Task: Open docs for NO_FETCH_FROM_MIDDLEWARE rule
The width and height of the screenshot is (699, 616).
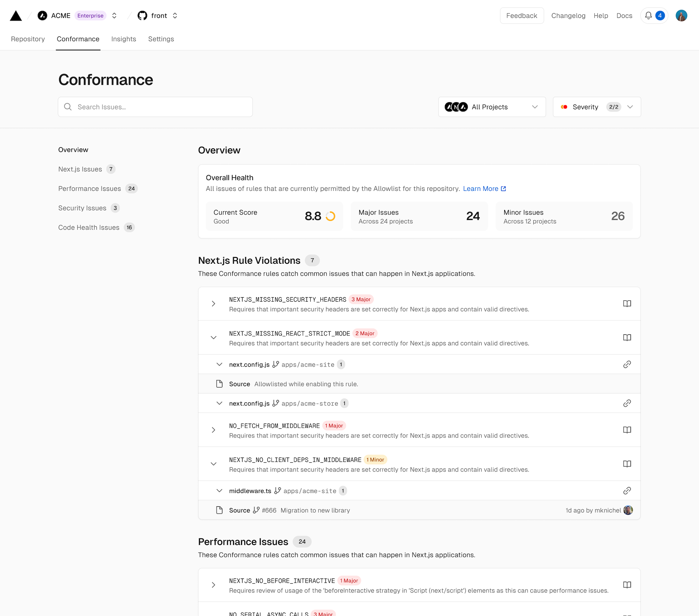Action: tap(627, 430)
